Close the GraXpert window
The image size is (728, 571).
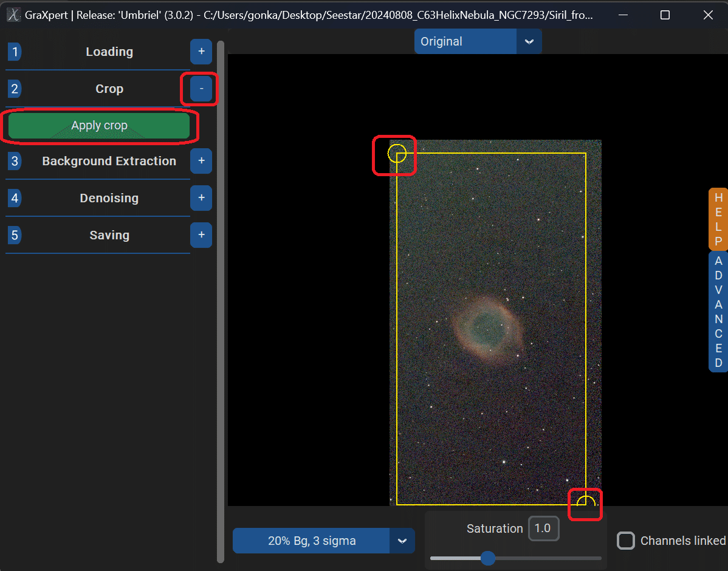[708, 15]
